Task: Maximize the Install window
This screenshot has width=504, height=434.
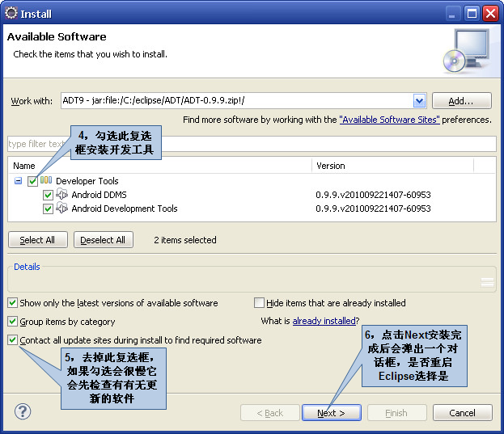Action: [472, 14]
